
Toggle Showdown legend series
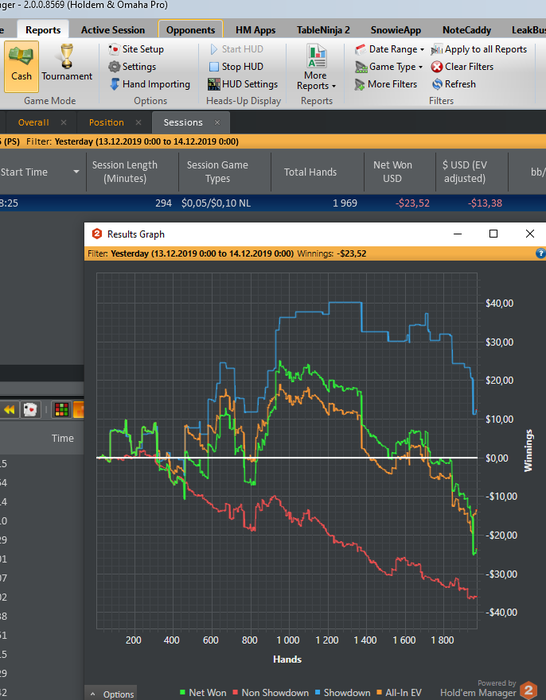coord(342,692)
